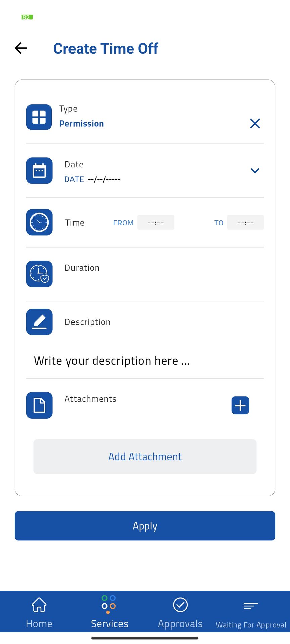Select the Services tab
This screenshot has width=290, height=644.
pyautogui.click(x=109, y=612)
